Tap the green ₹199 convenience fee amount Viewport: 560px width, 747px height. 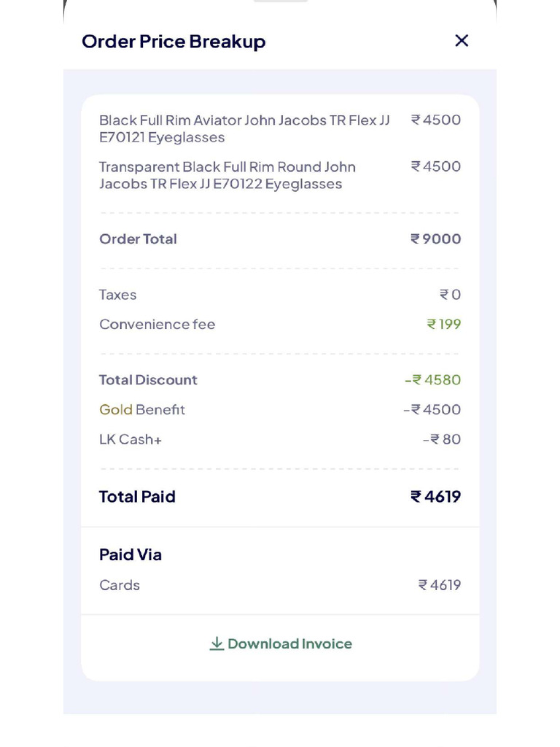443,324
